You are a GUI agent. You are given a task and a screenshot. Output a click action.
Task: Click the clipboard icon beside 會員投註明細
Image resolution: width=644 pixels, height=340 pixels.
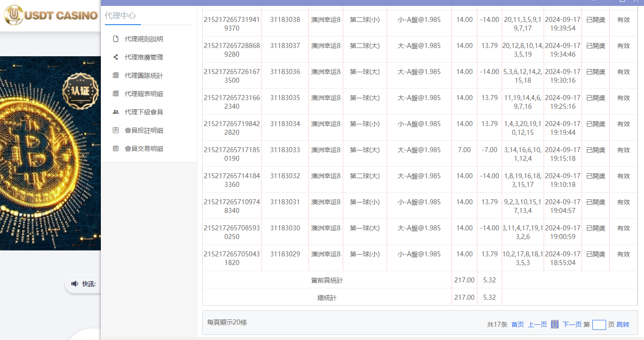tap(115, 130)
